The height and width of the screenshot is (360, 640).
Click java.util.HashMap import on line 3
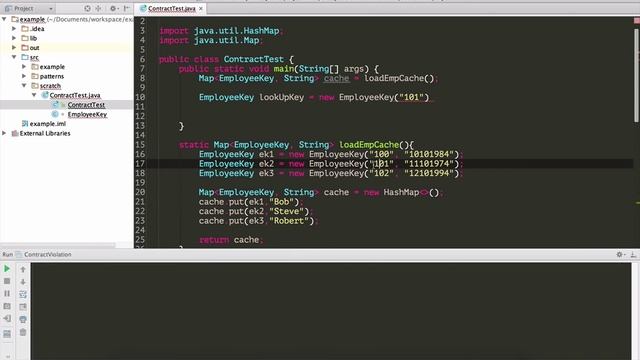(236, 31)
